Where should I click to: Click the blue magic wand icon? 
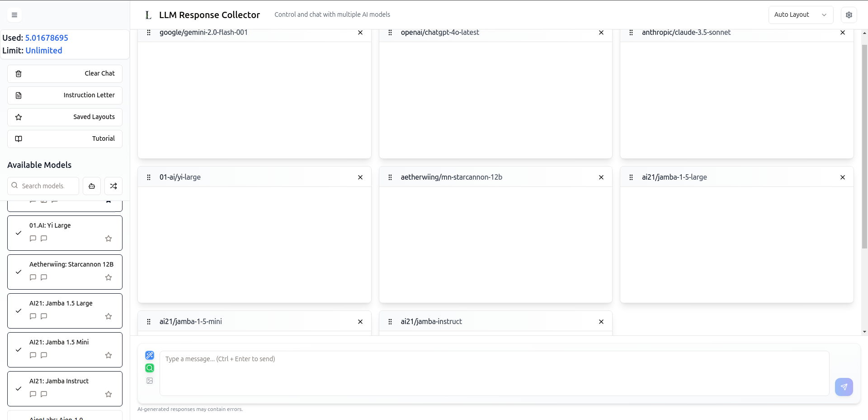[150, 355]
